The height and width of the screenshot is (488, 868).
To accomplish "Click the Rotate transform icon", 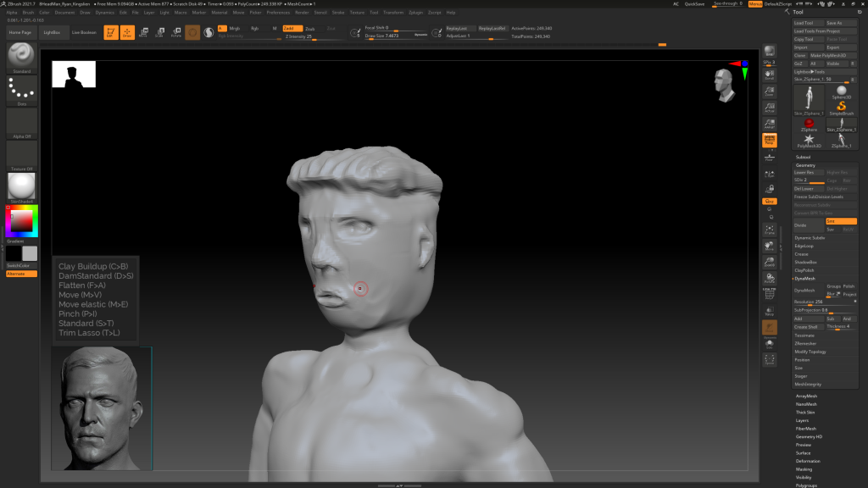I will [x=176, y=33].
